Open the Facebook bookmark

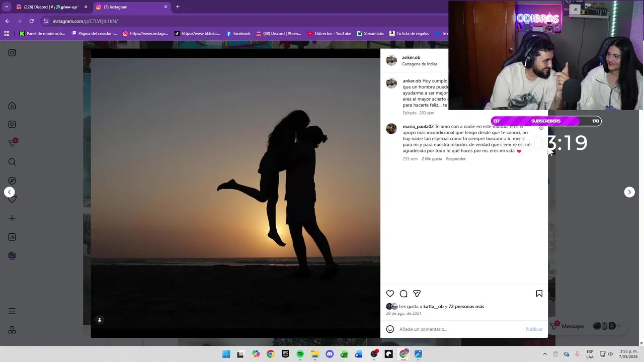coord(238,34)
